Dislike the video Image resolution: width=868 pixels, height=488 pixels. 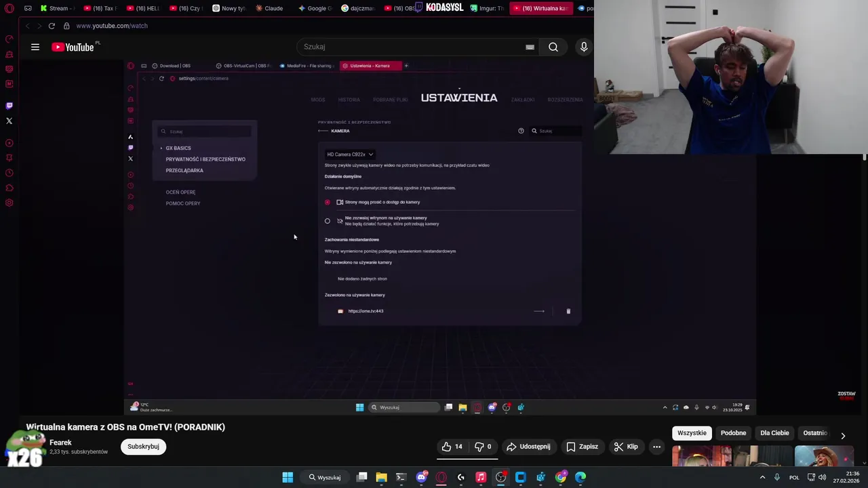(483, 447)
